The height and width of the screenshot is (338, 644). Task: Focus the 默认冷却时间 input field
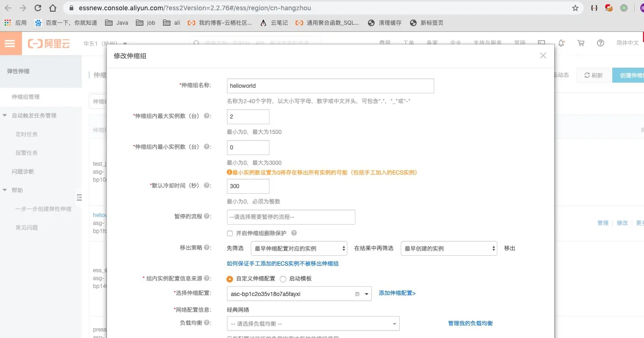[x=248, y=186]
